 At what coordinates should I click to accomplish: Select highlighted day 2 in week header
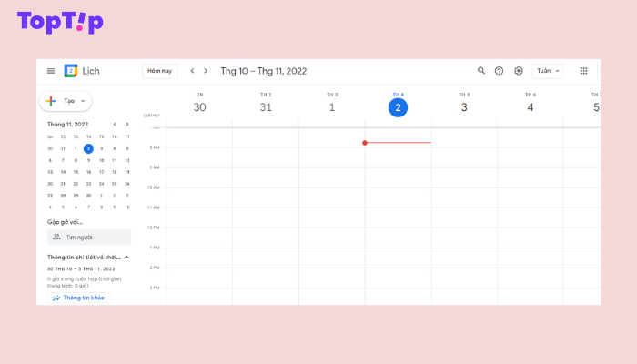398,107
